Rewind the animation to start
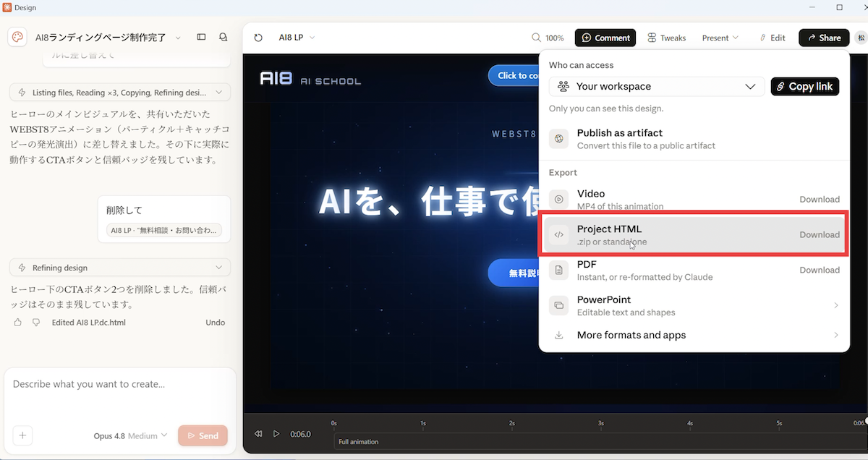Viewport: 868px width, 460px height. 258,434
